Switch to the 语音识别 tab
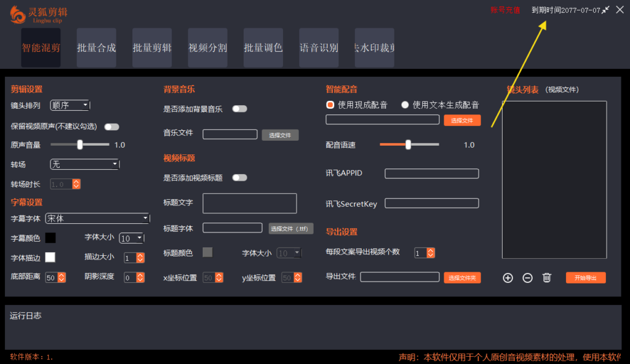The image size is (630, 364). (319, 47)
